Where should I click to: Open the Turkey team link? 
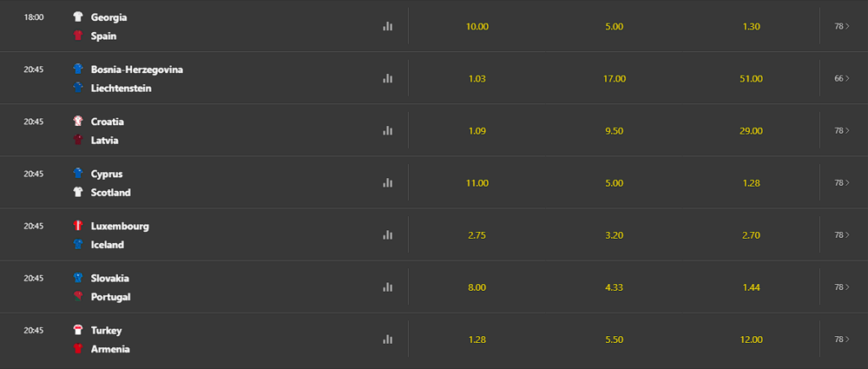[106, 330]
